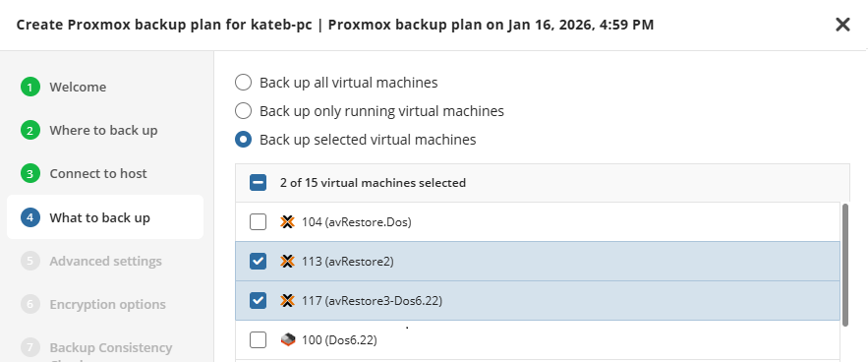Open the Connect to host step
This screenshot has width=868, height=362.
coord(98,173)
